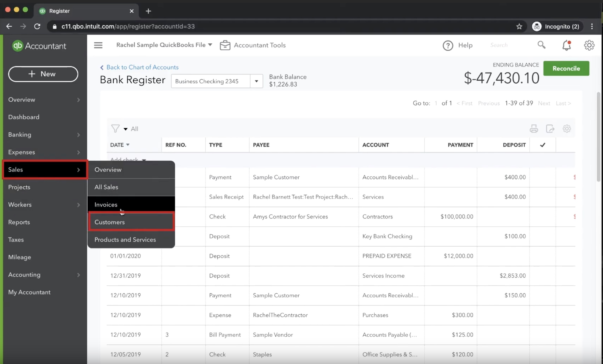Open My Accountant in the sidebar
Image resolution: width=603 pixels, height=364 pixels.
point(29,292)
